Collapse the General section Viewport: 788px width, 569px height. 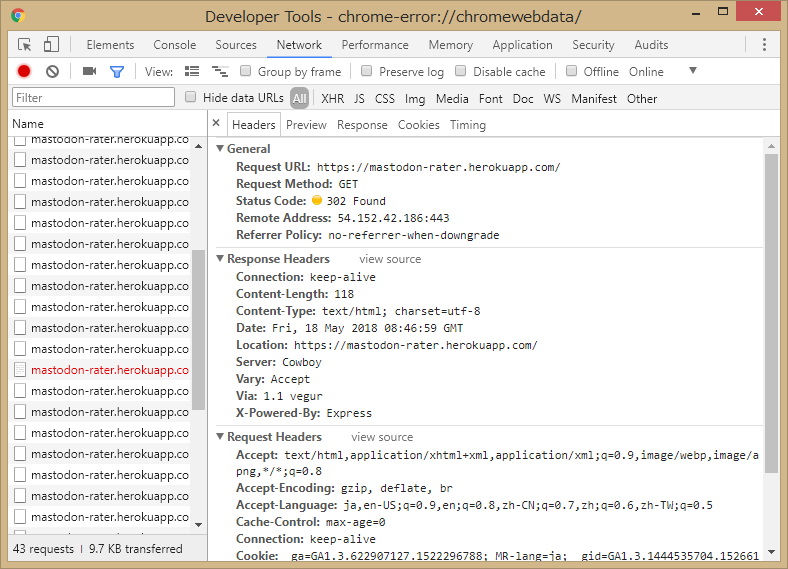click(221, 149)
